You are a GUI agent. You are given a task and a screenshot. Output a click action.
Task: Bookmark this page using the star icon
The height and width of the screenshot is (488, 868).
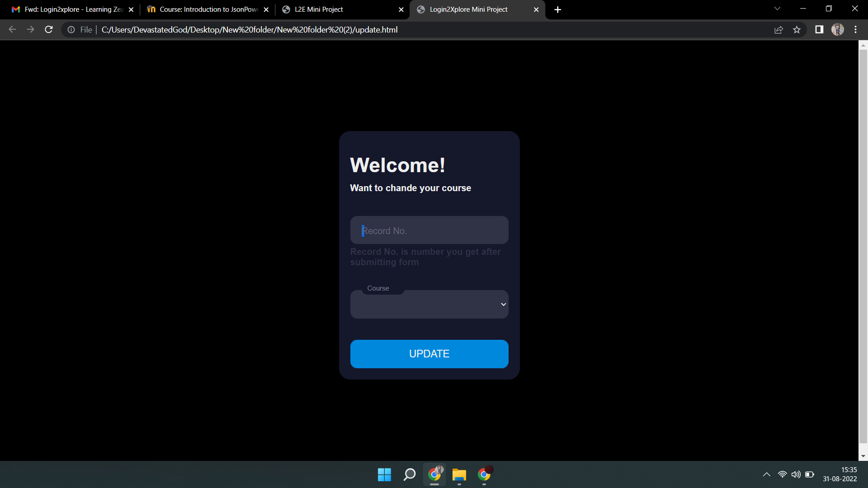click(797, 29)
